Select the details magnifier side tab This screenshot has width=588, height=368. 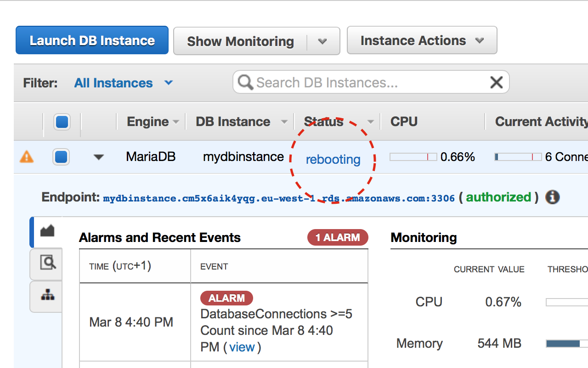coord(47,263)
